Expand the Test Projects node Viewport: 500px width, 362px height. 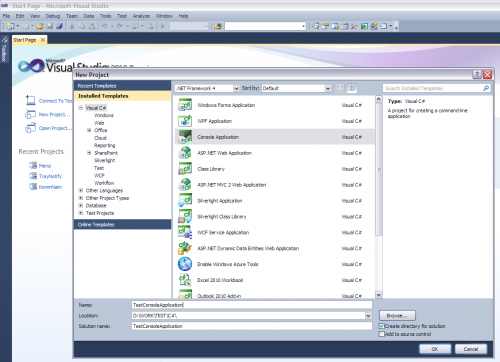point(81,213)
